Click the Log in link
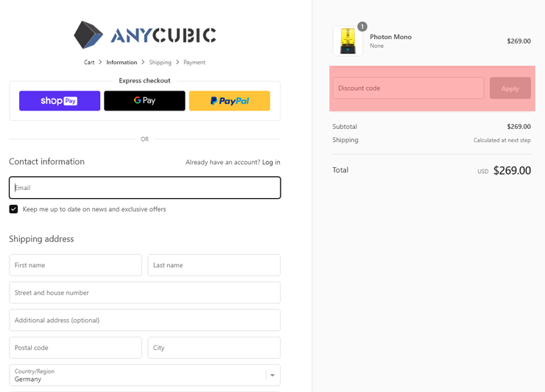This screenshot has width=545, height=392. 271,162
